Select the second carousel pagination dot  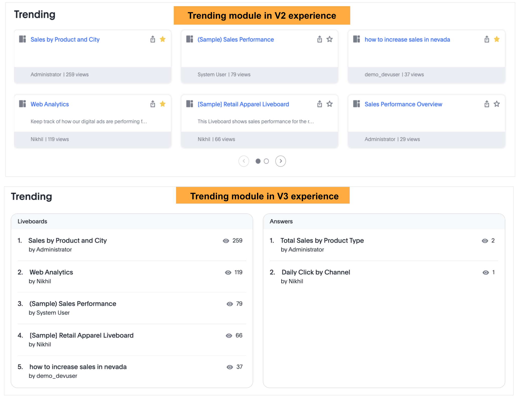(267, 161)
